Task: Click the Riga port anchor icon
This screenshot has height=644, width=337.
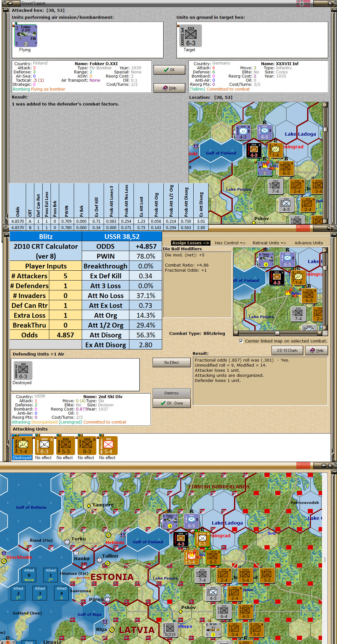Action: pos(105,622)
